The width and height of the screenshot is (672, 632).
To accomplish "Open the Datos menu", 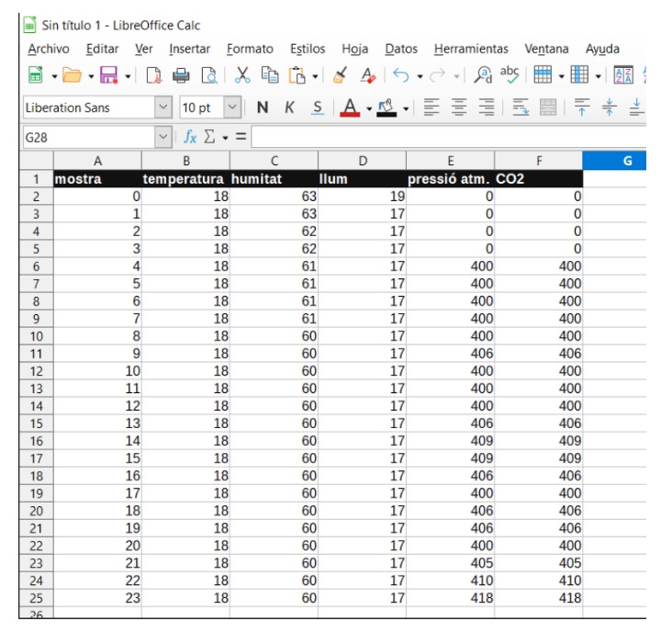I will click(x=401, y=49).
